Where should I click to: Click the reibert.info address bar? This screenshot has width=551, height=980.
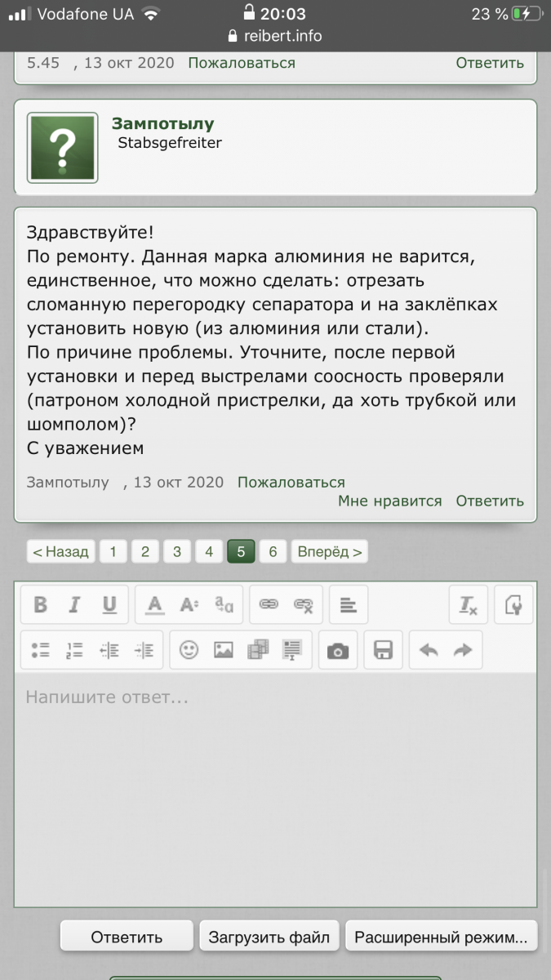[x=275, y=36]
